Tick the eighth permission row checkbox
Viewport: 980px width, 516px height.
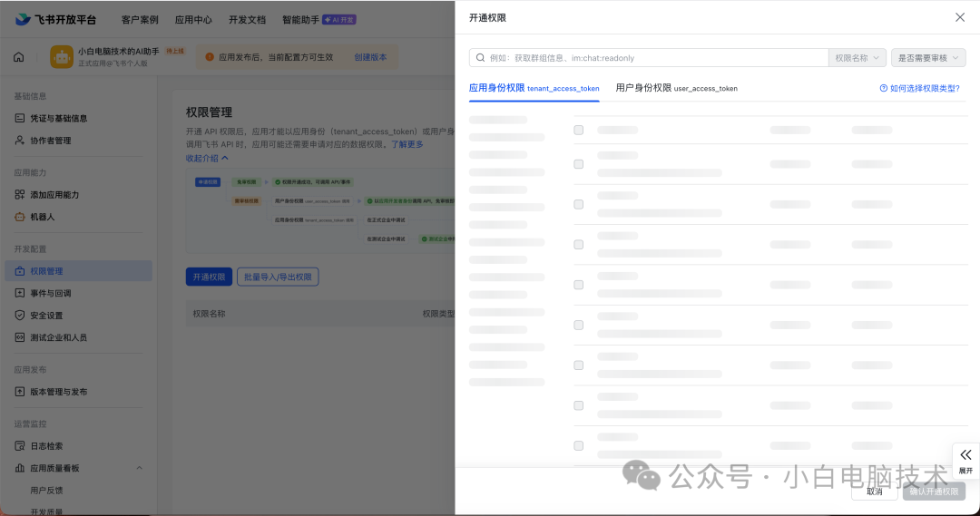point(579,405)
